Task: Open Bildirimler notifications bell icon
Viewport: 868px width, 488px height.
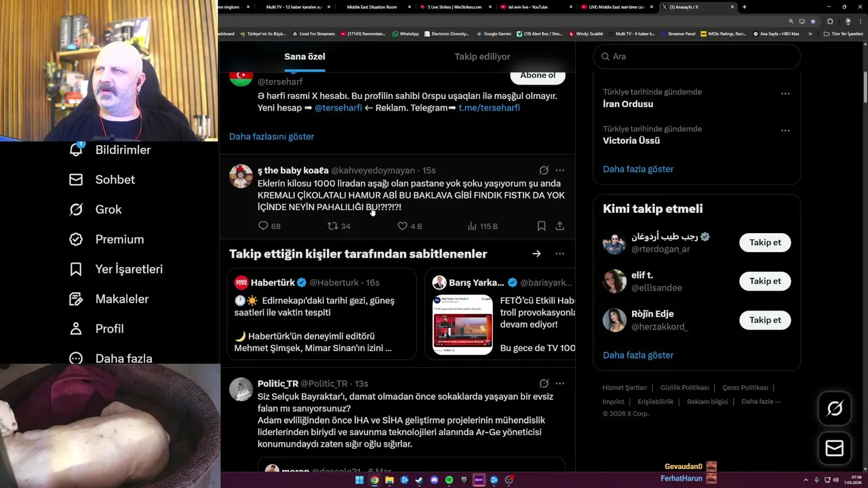Action: [x=76, y=149]
